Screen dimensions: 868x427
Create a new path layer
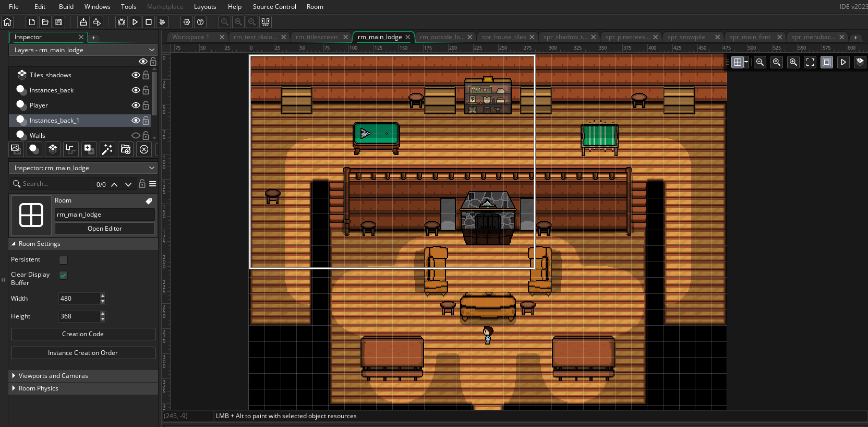[70, 149]
